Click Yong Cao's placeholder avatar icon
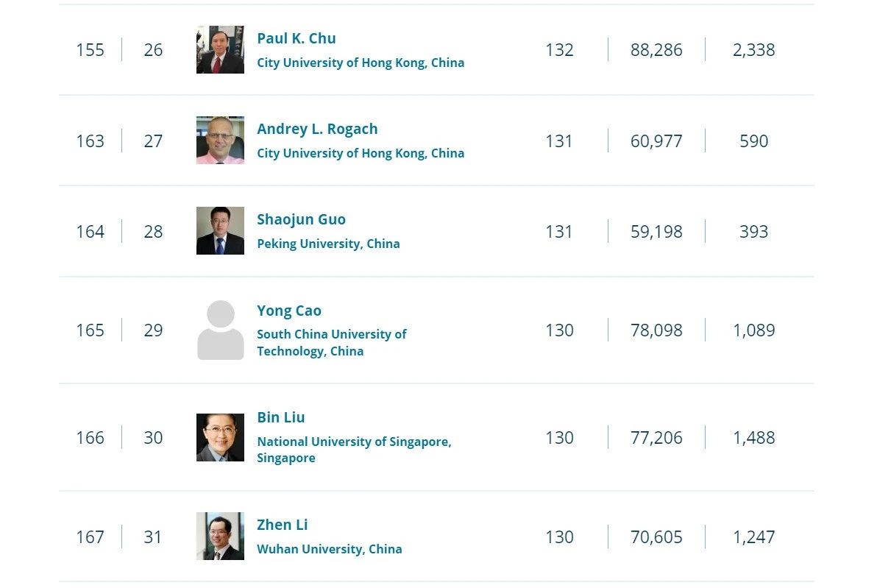The height and width of the screenshot is (588, 877). pyautogui.click(x=221, y=330)
